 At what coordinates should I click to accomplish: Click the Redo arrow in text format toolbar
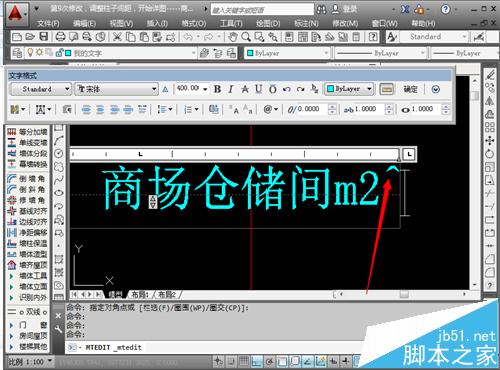pyautogui.click(x=300, y=89)
